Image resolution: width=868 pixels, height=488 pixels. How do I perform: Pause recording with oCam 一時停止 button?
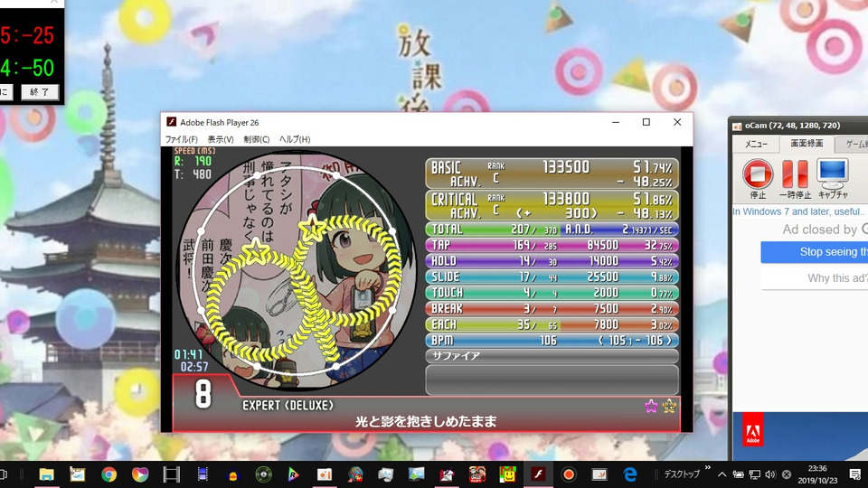click(795, 178)
